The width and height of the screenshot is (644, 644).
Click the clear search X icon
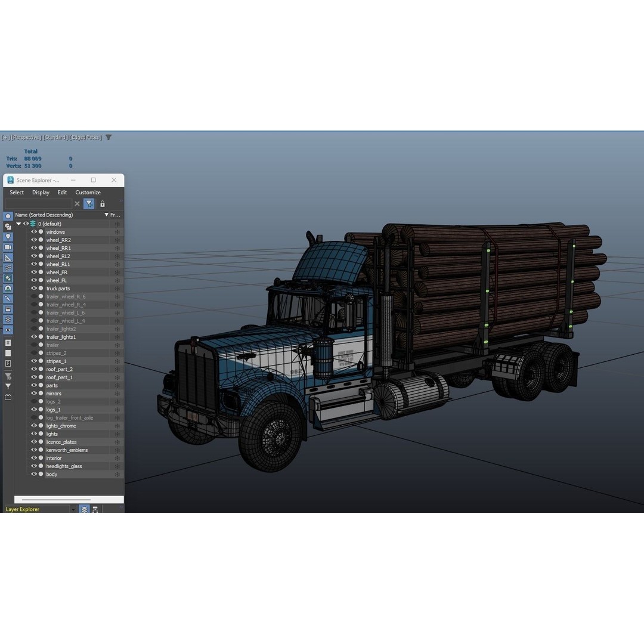click(77, 203)
